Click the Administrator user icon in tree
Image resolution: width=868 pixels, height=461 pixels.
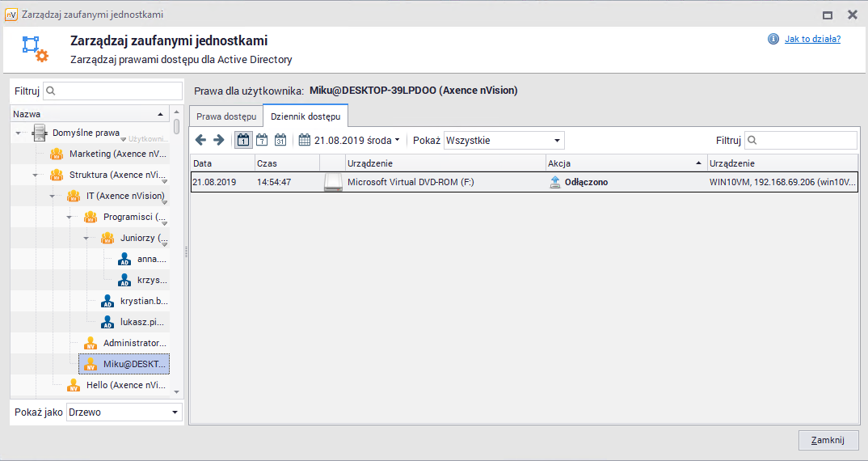[x=91, y=343]
